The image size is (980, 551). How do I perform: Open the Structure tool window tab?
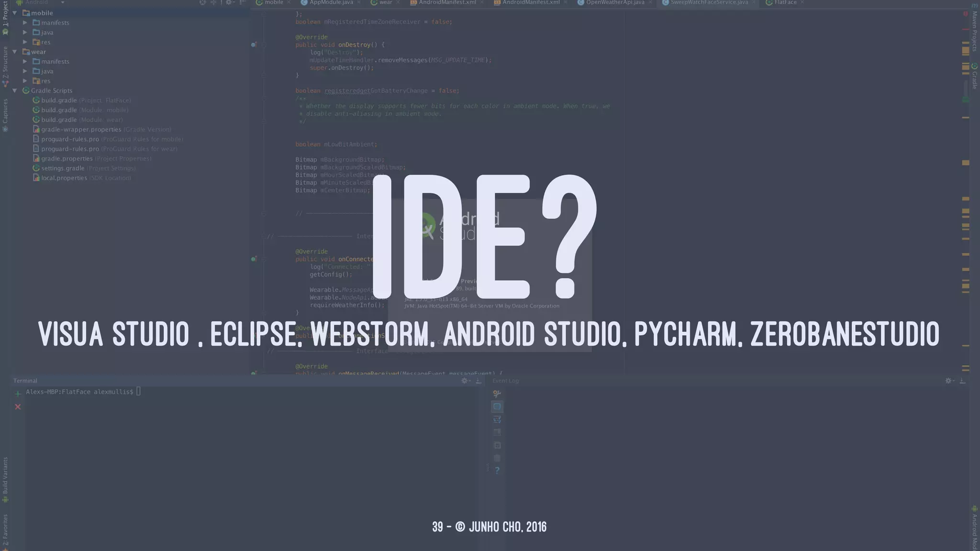coord(5,66)
